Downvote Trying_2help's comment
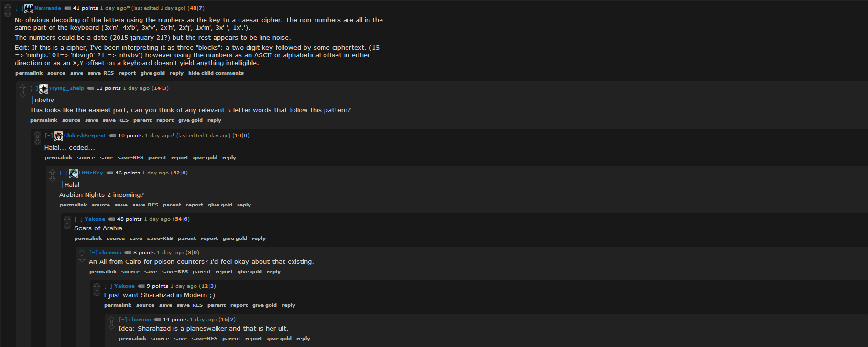The width and height of the screenshot is (868, 347). (x=22, y=94)
